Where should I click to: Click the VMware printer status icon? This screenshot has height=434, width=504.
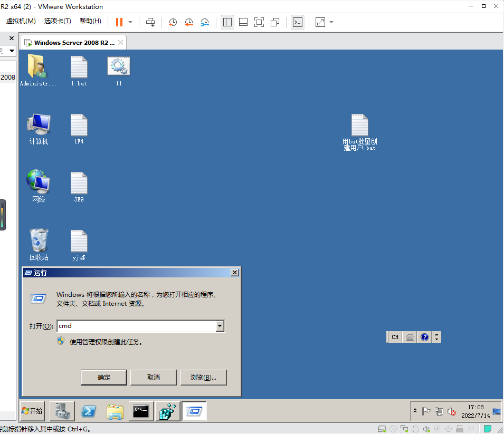pos(415,429)
